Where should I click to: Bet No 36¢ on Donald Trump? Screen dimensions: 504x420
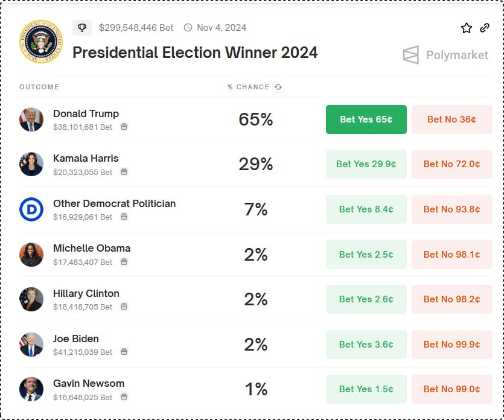pos(452,119)
